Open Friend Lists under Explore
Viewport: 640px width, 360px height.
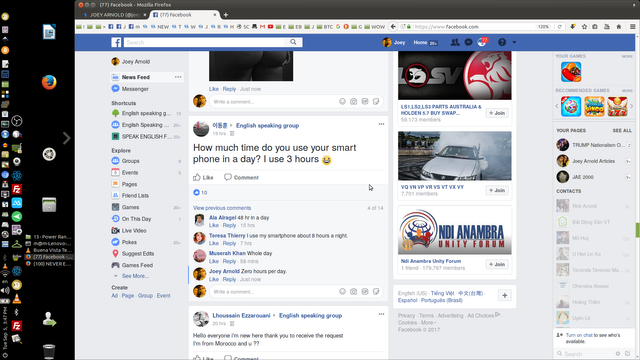click(x=135, y=196)
